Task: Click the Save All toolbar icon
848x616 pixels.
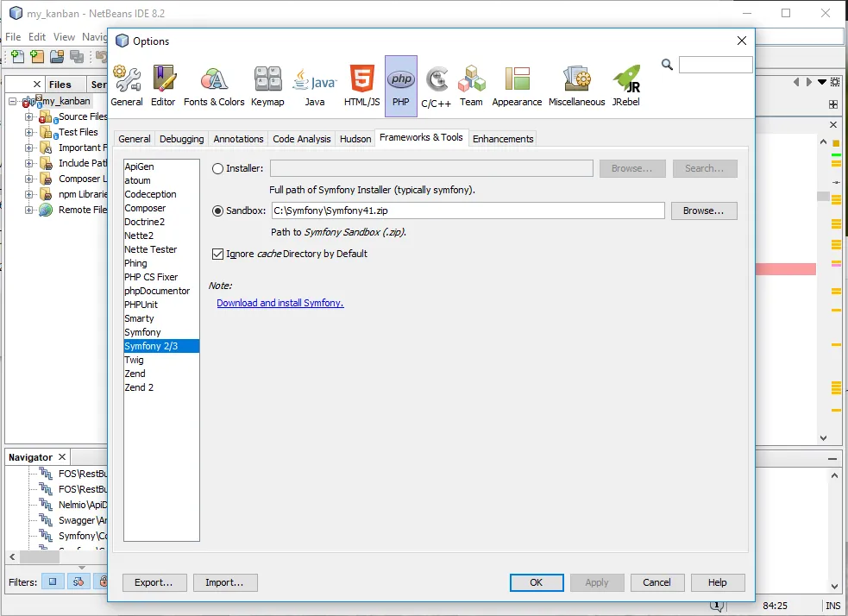Action: click(77, 56)
